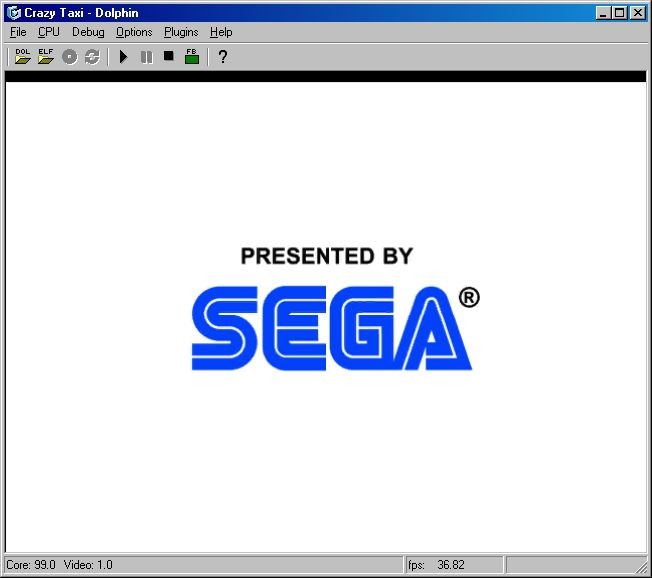Start emulation with the Play button
652x578 pixels.
pyautogui.click(x=123, y=57)
